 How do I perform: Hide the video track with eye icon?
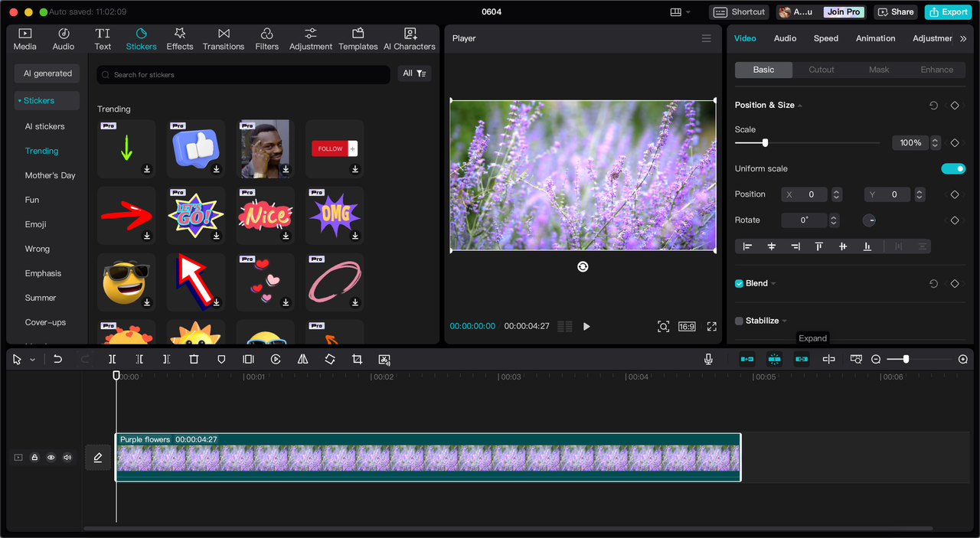point(51,458)
